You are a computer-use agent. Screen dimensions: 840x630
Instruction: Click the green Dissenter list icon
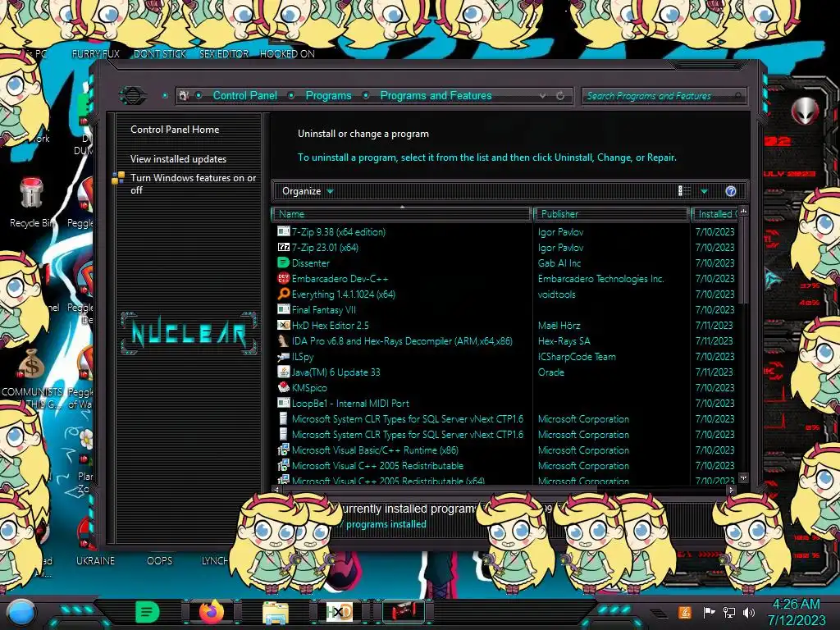(x=283, y=262)
